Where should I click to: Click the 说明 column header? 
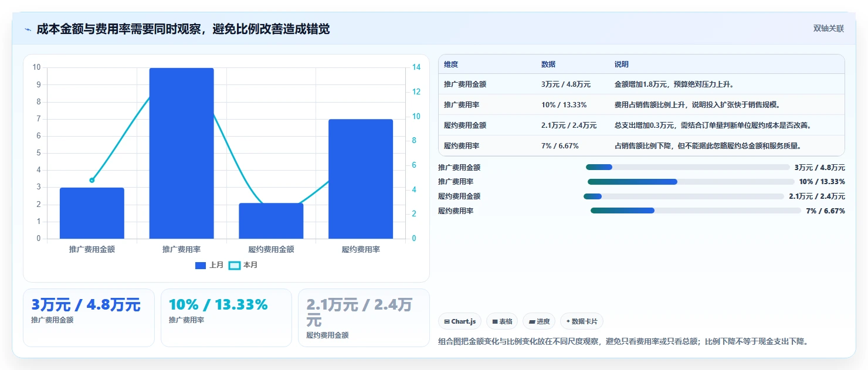point(622,65)
